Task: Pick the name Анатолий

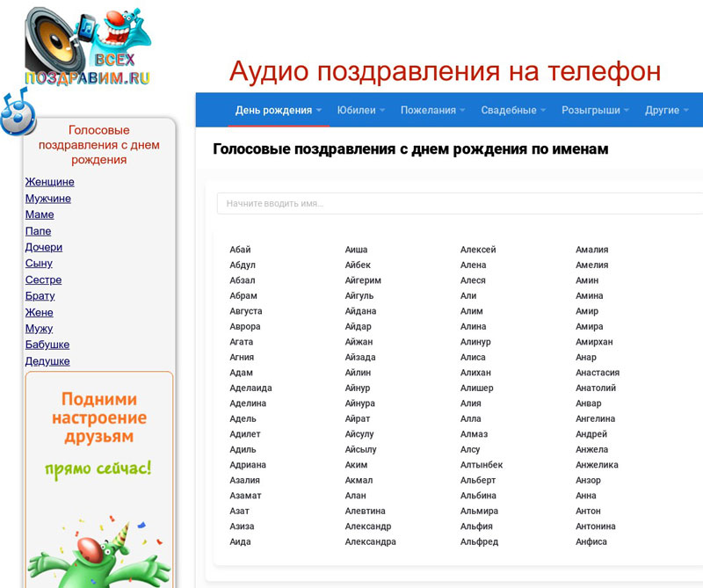Action: [596, 388]
